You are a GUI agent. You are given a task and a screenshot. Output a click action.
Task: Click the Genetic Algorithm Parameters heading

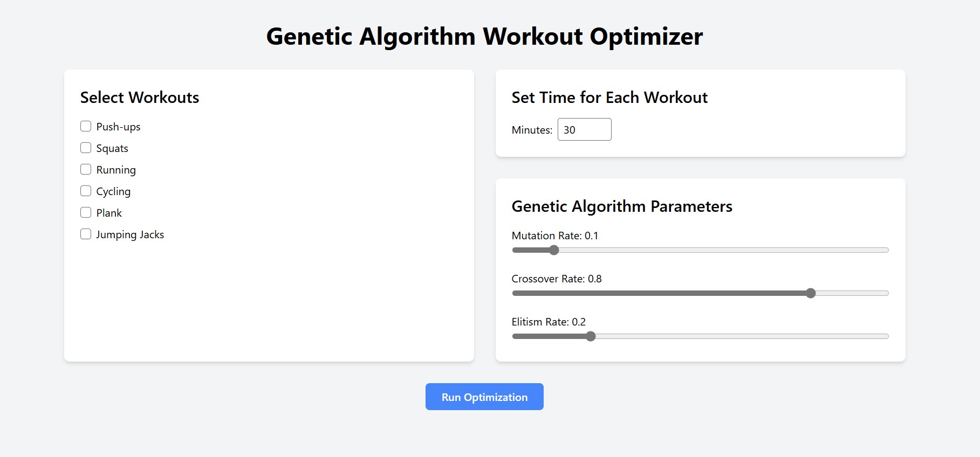(x=622, y=206)
